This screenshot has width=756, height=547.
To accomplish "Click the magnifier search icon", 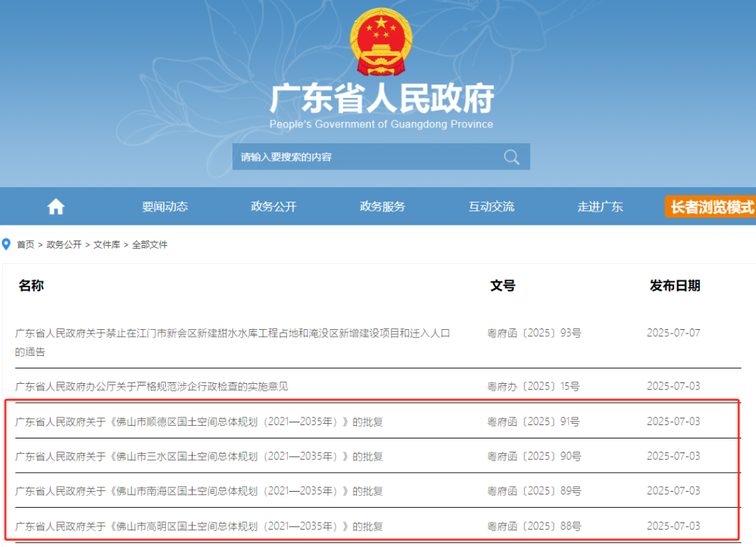I will click(x=512, y=157).
